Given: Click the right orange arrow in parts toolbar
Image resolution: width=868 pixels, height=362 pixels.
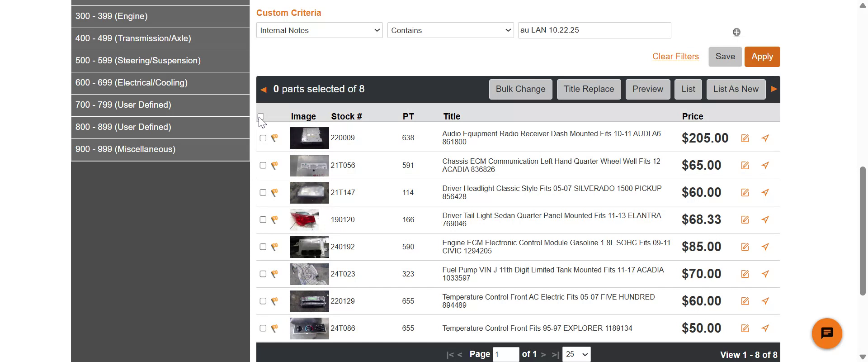Looking at the screenshot, I should pos(774,89).
